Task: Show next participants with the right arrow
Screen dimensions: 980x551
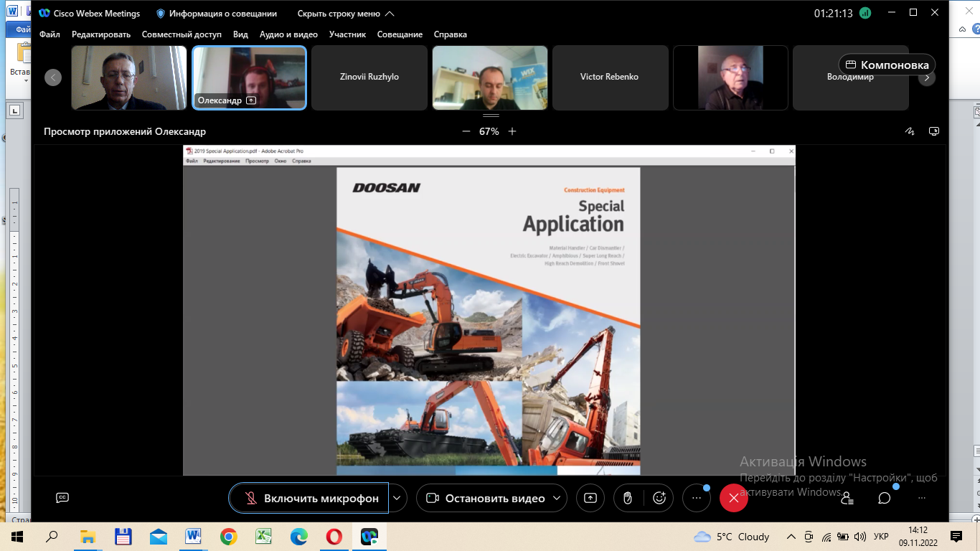Action: click(x=927, y=77)
